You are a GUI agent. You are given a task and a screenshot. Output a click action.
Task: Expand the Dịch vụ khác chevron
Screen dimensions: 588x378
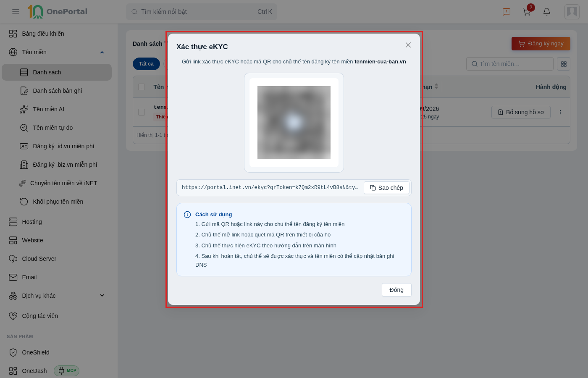click(102, 296)
